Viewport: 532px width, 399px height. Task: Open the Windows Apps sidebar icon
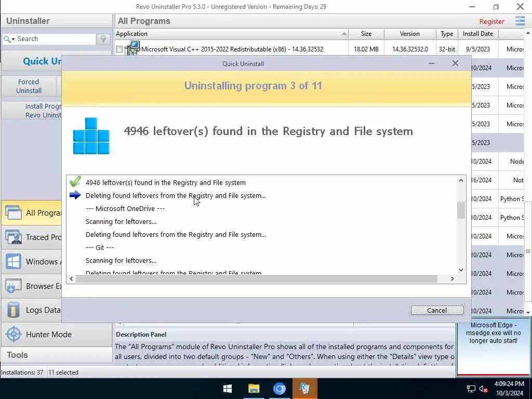click(x=13, y=262)
